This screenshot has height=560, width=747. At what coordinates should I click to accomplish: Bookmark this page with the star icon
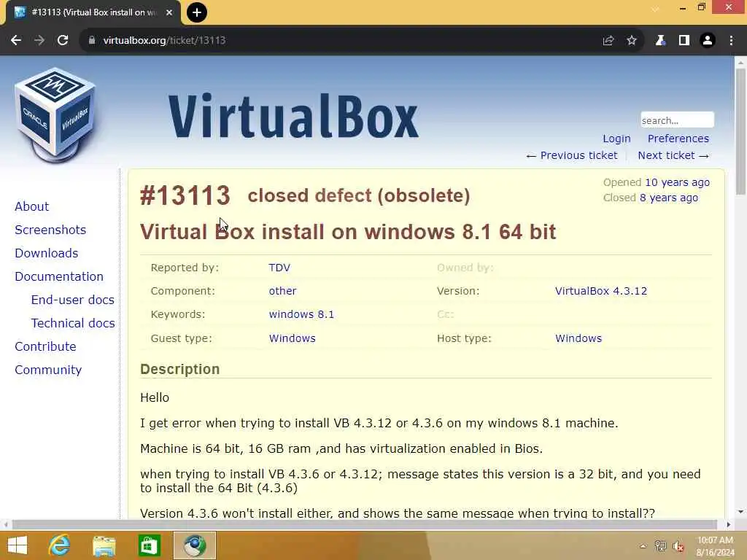(632, 41)
